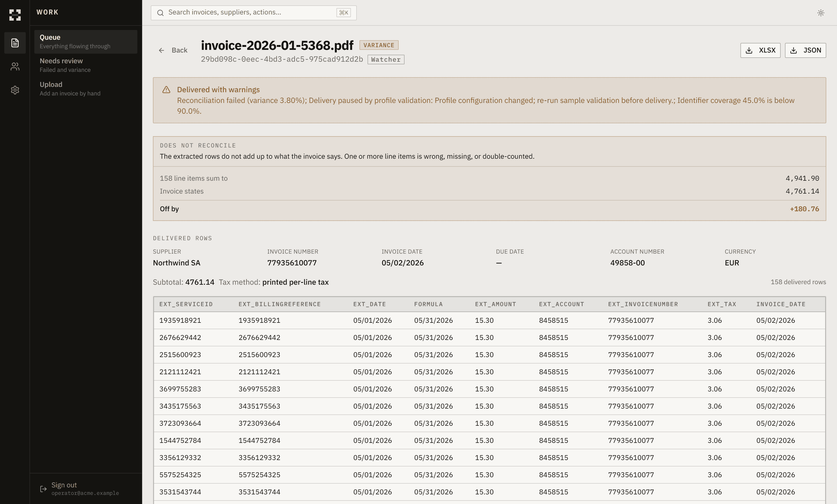Click billing reference 3699755283 cell
Viewport: 837px width, 504px height.
click(259, 389)
